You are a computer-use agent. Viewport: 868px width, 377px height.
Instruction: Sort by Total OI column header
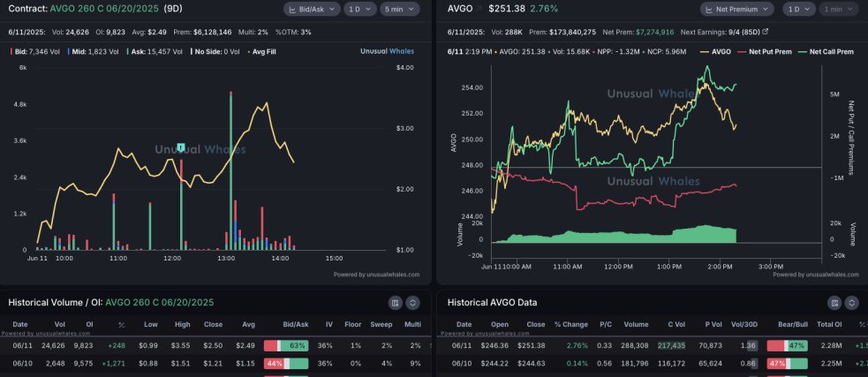click(x=829, y=324)
